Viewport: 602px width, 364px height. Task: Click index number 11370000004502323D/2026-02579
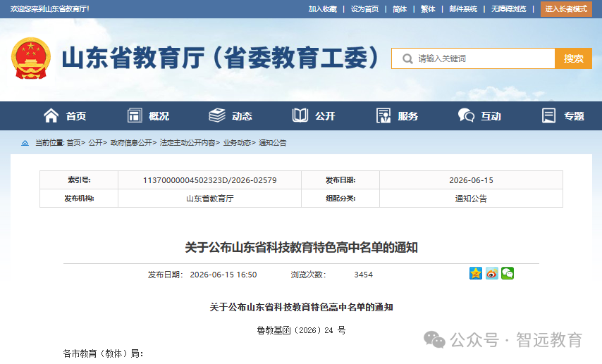pyautogui.click(x=209, y=180)
